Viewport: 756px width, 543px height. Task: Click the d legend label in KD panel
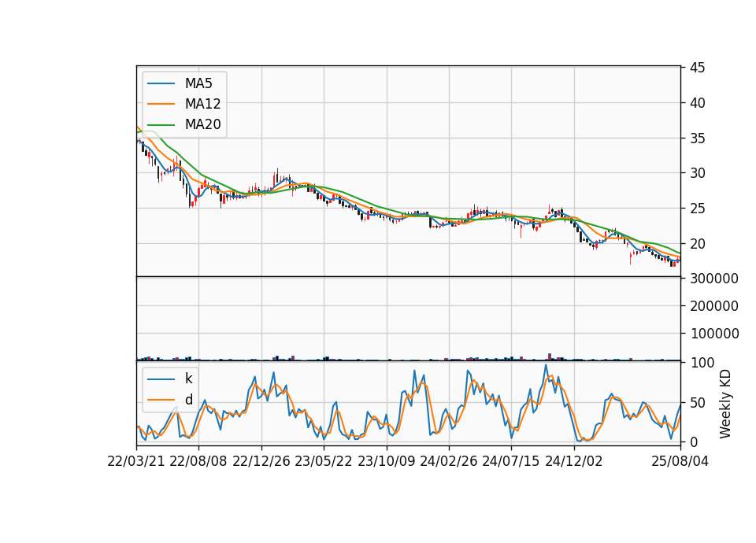(x=188, y=400)
